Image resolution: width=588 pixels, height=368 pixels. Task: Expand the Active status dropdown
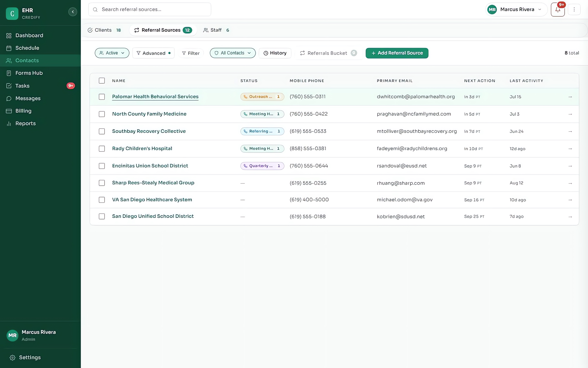[112, 53]
